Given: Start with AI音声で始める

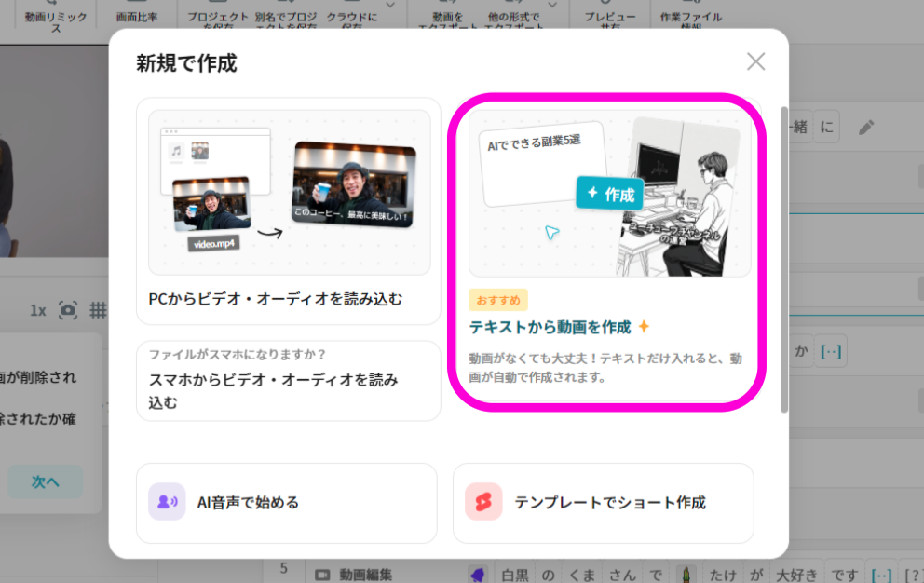Looking at the screenshot, I should pyautogui.click(x=286, y=503).
